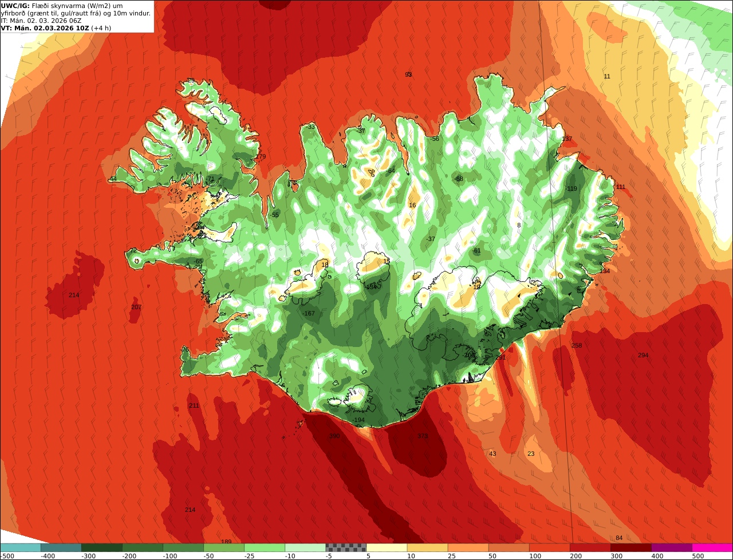The width and height of the screenshot is (733, 560).
Task: Click the teal legend swatch for -400 to -300
Action: click(61, 547)
